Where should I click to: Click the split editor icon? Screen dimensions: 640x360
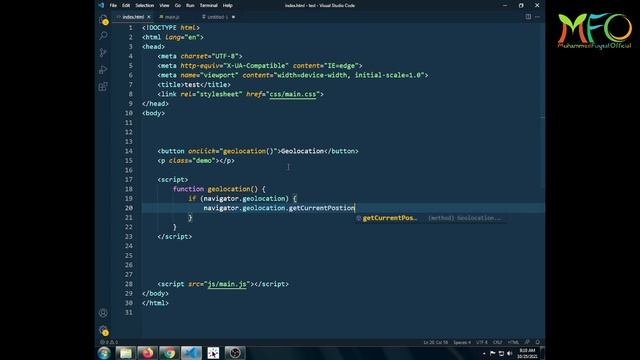[x=528, y=17]
